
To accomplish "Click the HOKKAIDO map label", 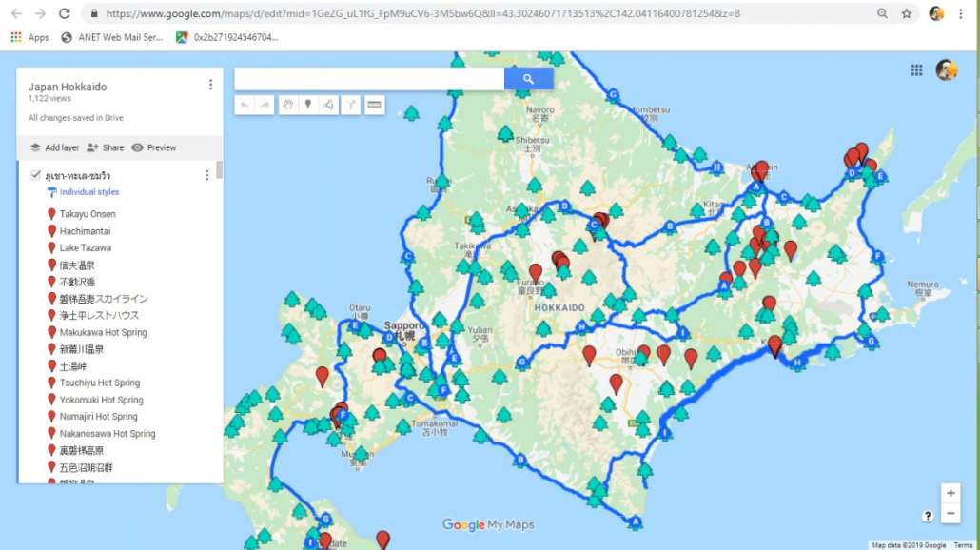I will [x=559, y=308].
